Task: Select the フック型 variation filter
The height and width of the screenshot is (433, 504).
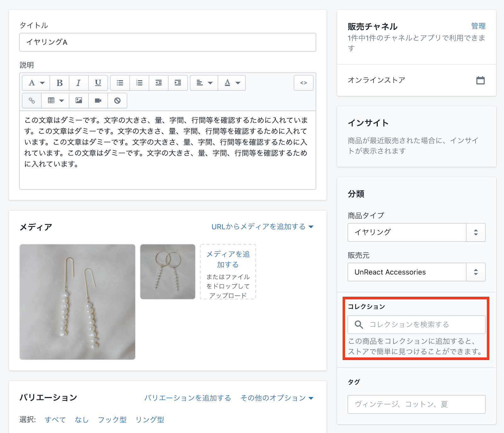Action: tap(112, 420)
